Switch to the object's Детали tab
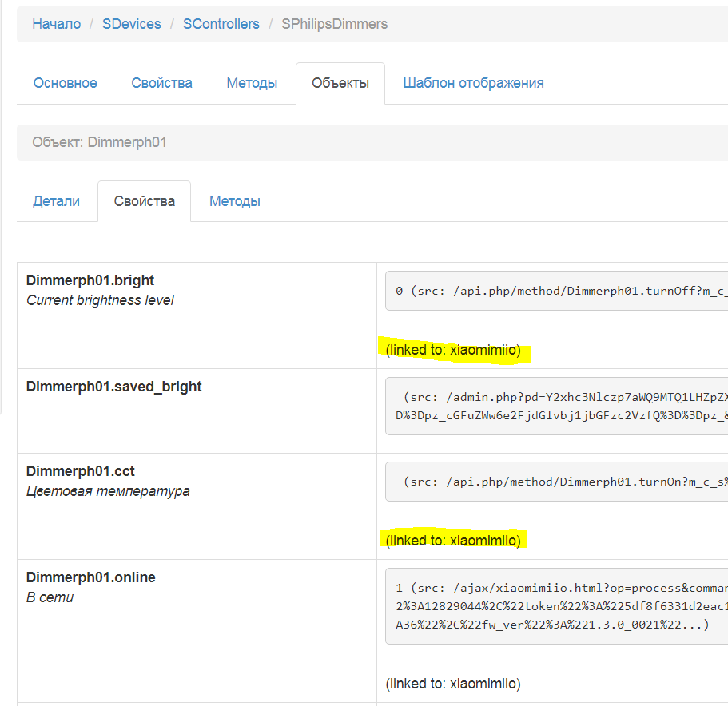 coord(56,201)
